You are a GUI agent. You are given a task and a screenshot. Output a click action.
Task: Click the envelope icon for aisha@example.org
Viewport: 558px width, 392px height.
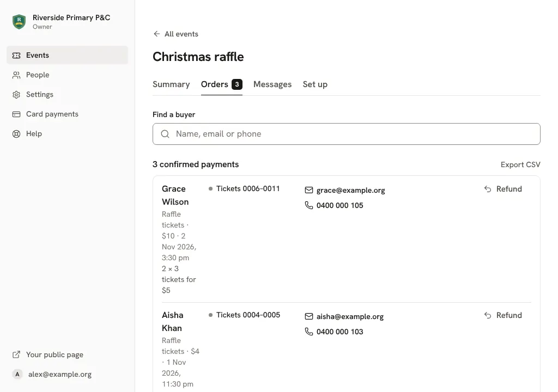[309, 316]
